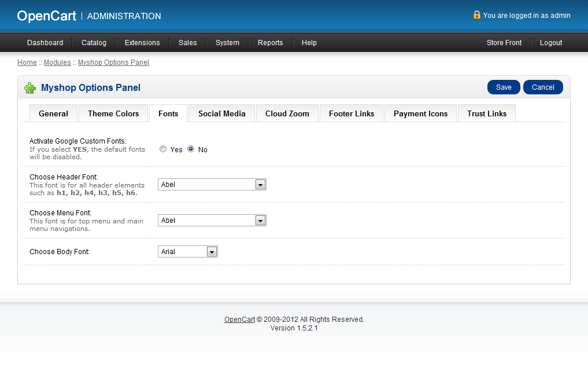Image resolution: width=588 pixels, height=367 pixels.
Task: Open the Choose Menu Font dropdown
Action: pos(212,221)
